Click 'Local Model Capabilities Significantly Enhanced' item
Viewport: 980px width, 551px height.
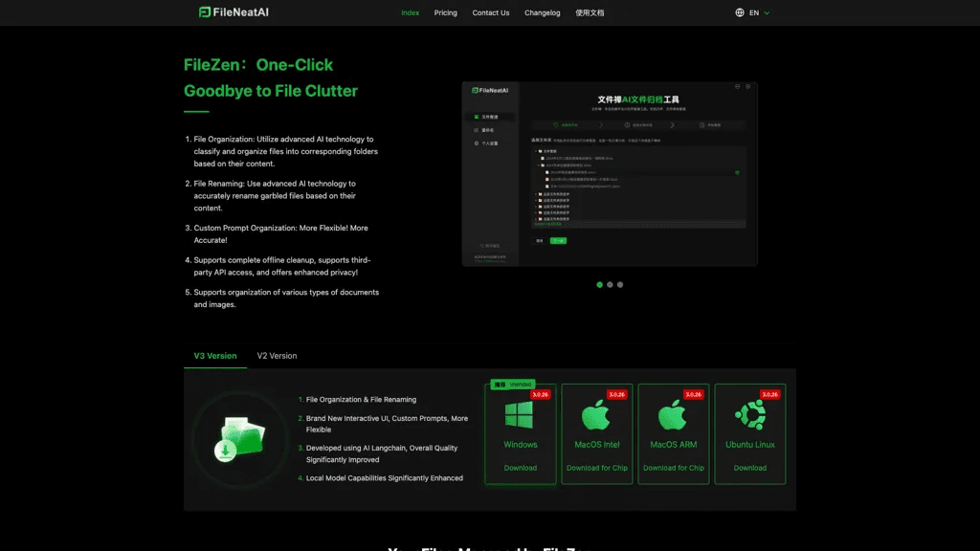click(x=385, y=478)
